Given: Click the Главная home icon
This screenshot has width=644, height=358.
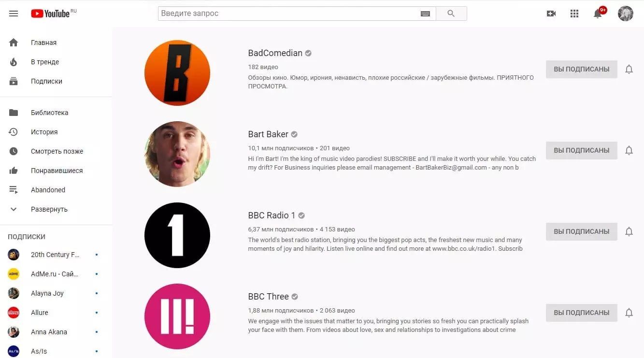Looking at the screenshot, I should click(x=14, y=43).
